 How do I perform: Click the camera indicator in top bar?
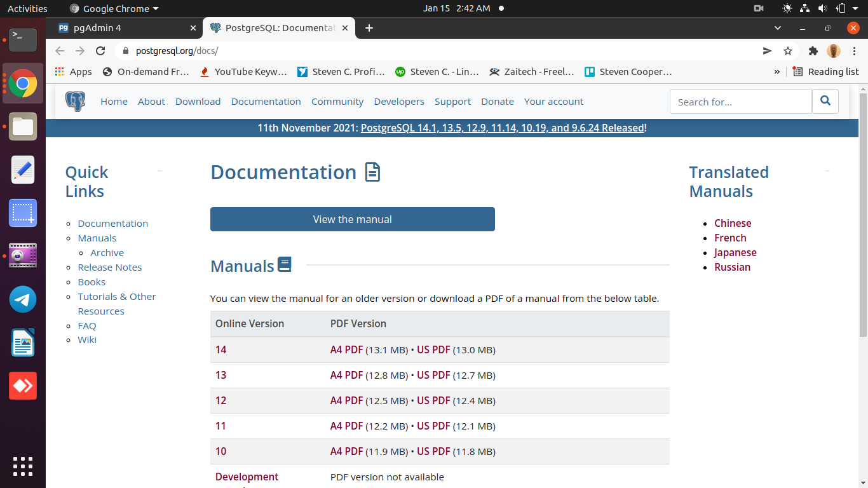tap(759, 8)
